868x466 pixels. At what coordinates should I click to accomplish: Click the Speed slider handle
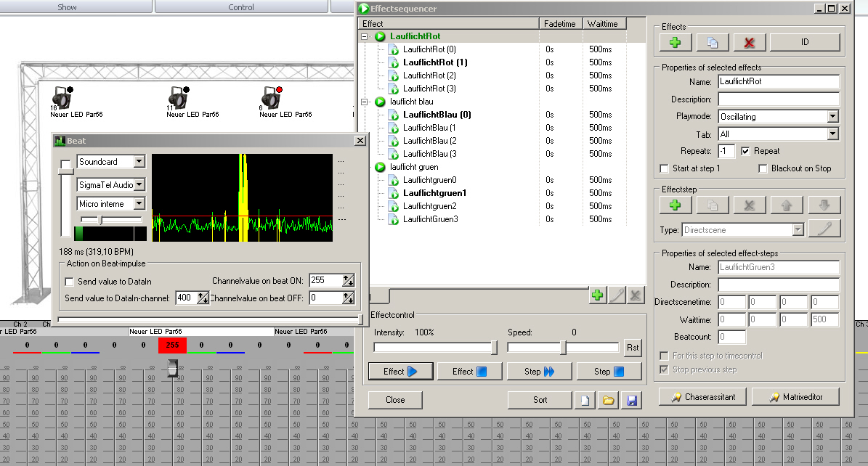pyautogui.click(x=563, y=348)
